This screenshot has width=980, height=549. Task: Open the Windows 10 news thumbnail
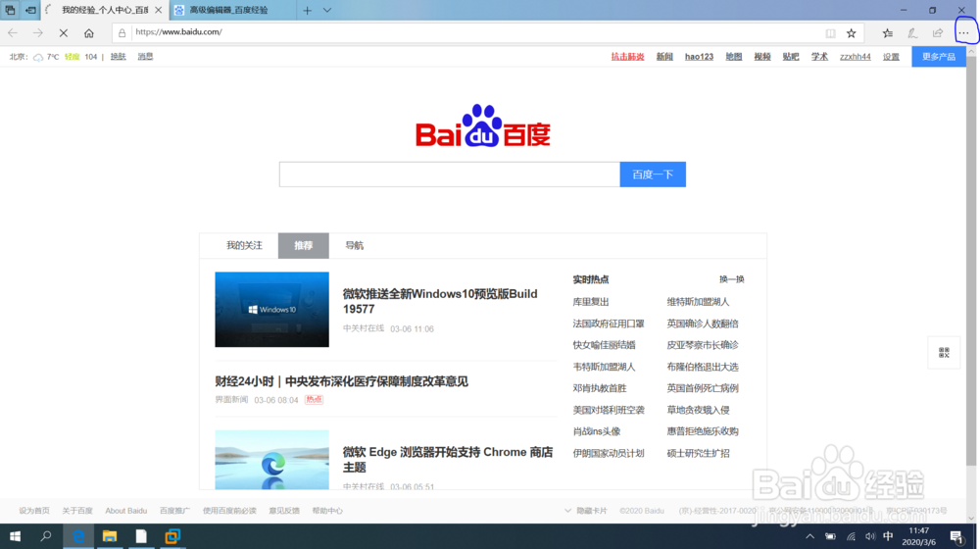pos(271,310)
